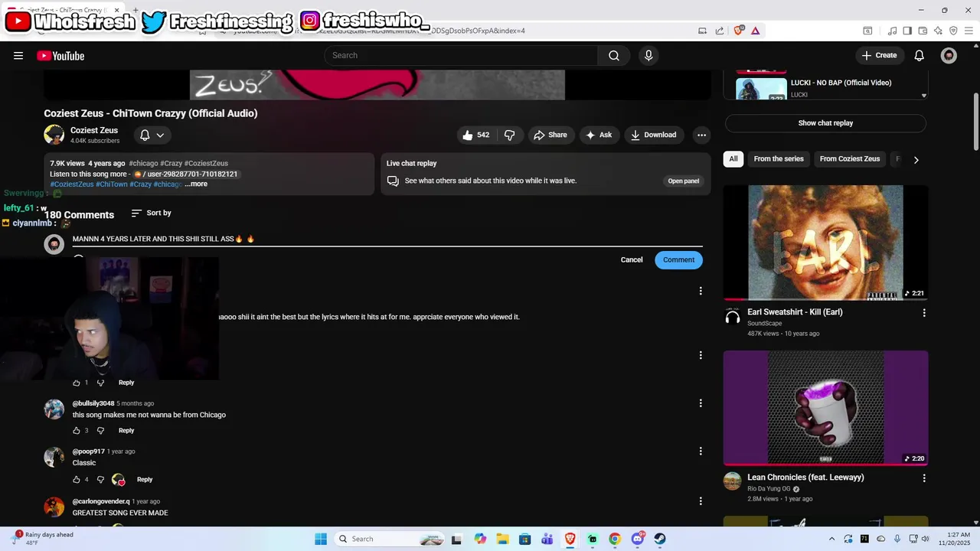Reply to @bullsily3048 comment
The image size is (980, 551).
point(126,430)
